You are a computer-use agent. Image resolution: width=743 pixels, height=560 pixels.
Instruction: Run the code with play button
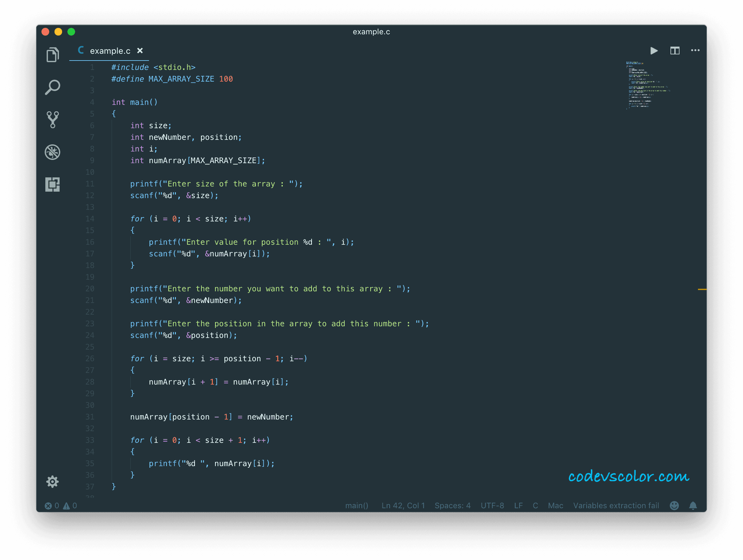[654, 51]
